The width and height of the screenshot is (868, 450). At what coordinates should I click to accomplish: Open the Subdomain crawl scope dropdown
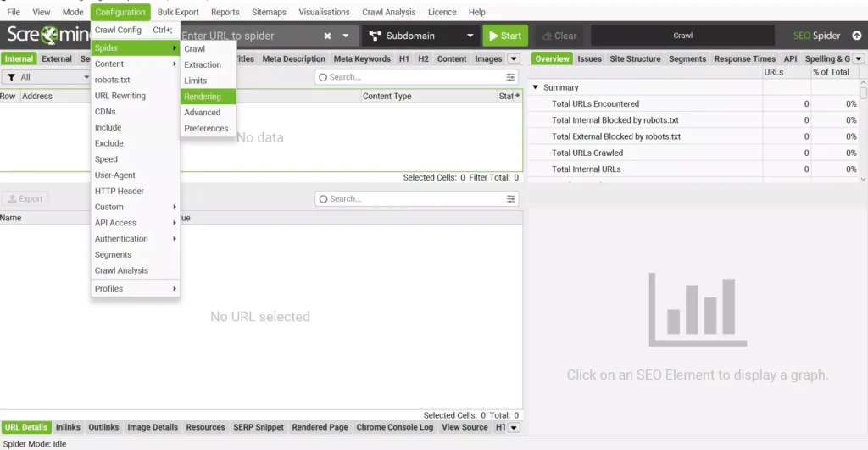point(421,36)
